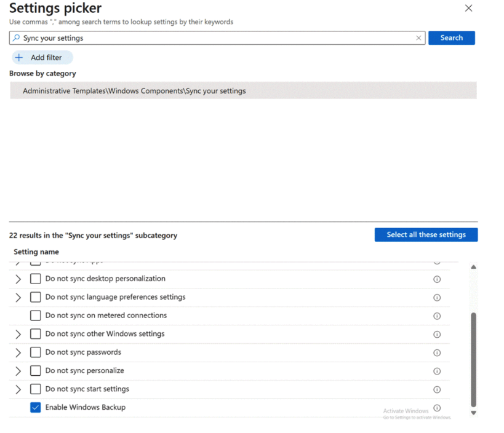Expand Do not sync desktop personalization row
The image size is (504, 433).
coord(18,279)
